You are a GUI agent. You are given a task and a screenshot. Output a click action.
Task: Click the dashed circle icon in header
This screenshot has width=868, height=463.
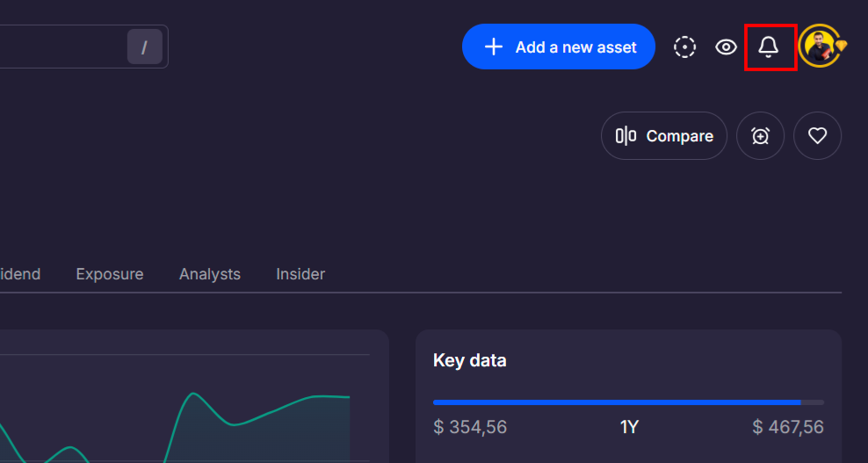coord(684,47)
